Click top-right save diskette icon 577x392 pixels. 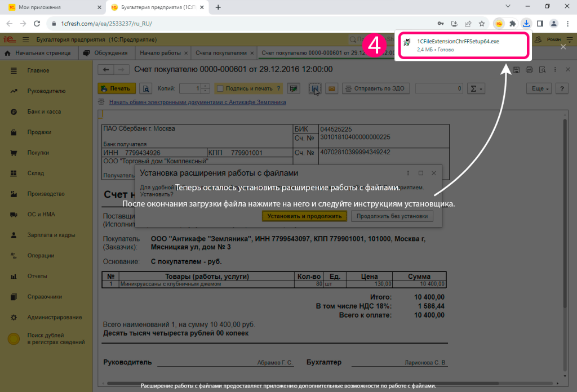(516, 69)
